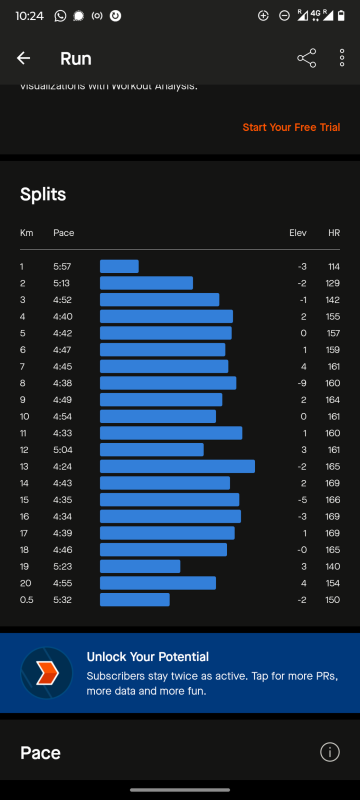Tap the Run title text

click(x=75, y=59)
